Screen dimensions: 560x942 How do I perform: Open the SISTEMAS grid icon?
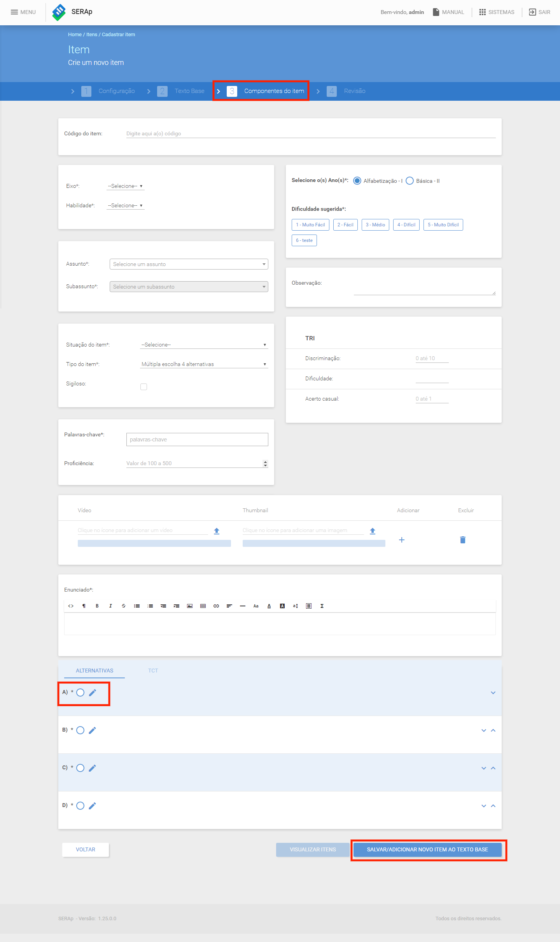pos(483,12)
